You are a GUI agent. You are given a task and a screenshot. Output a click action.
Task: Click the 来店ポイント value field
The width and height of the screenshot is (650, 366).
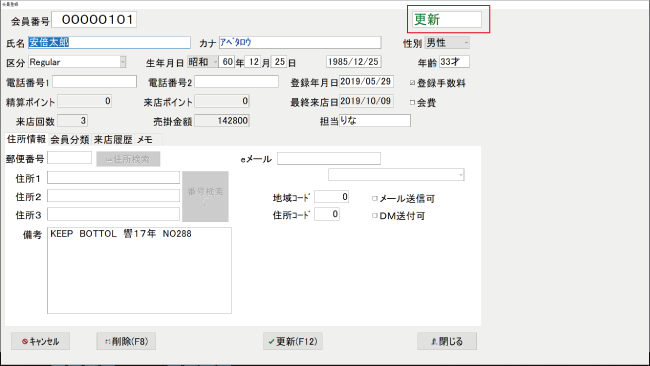(222, 101)
